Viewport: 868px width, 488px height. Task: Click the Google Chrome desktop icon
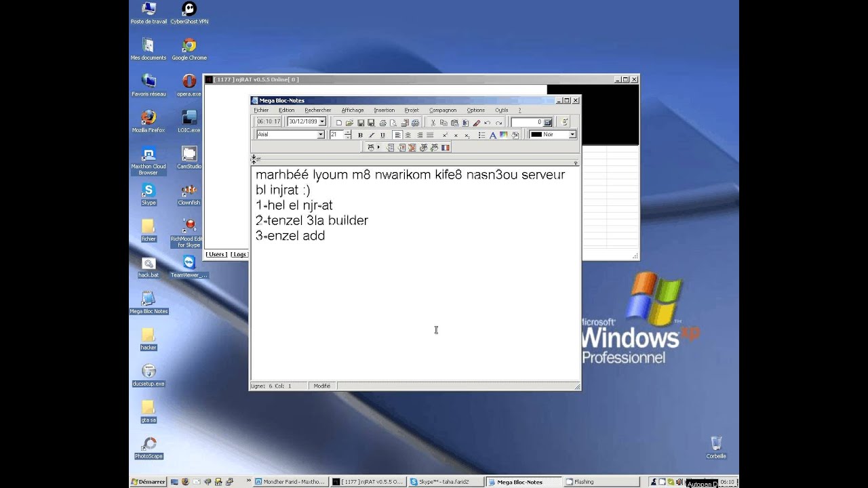(x=189, y=49)
